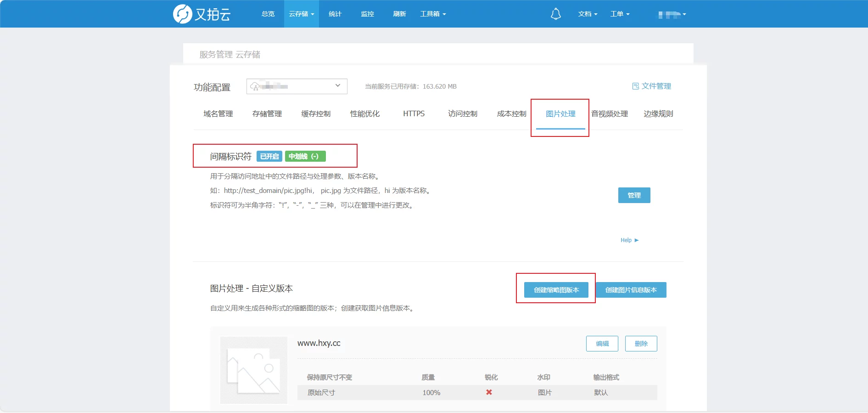Image resolution: width=868 pixels, height=413 pixels.
Task: Open the 文档 dropdown menu
Action: pyautogui.click(x=588, y=14)
